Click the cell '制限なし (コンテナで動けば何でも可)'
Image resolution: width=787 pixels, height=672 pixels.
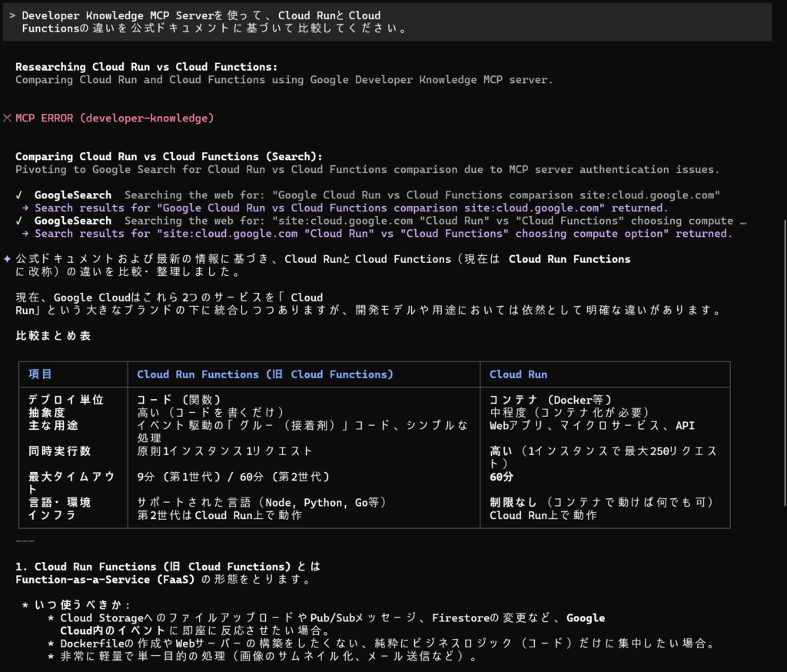coord(602,502)
